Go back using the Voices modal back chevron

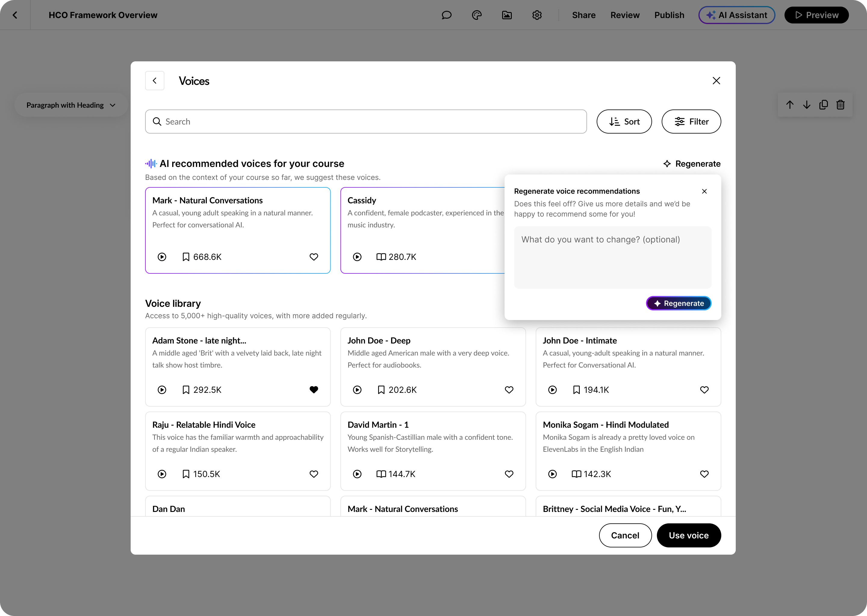point(154,80)
